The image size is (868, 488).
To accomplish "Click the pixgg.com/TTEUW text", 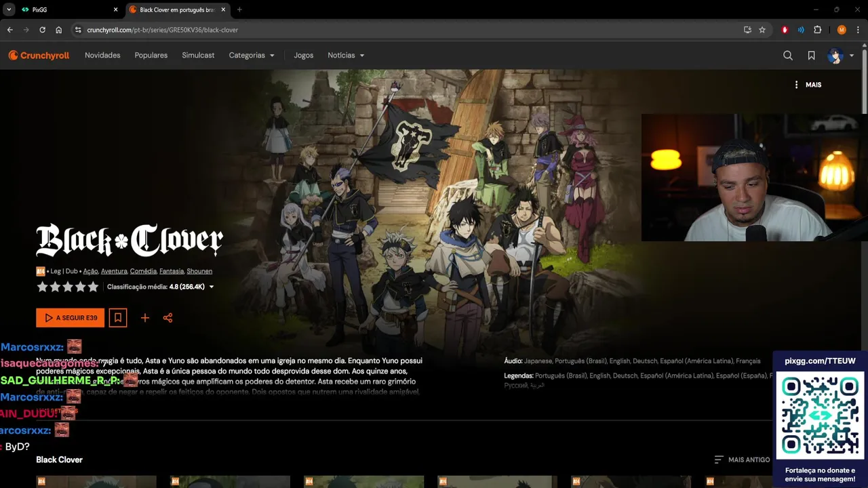I will click(x=820, y=361).
